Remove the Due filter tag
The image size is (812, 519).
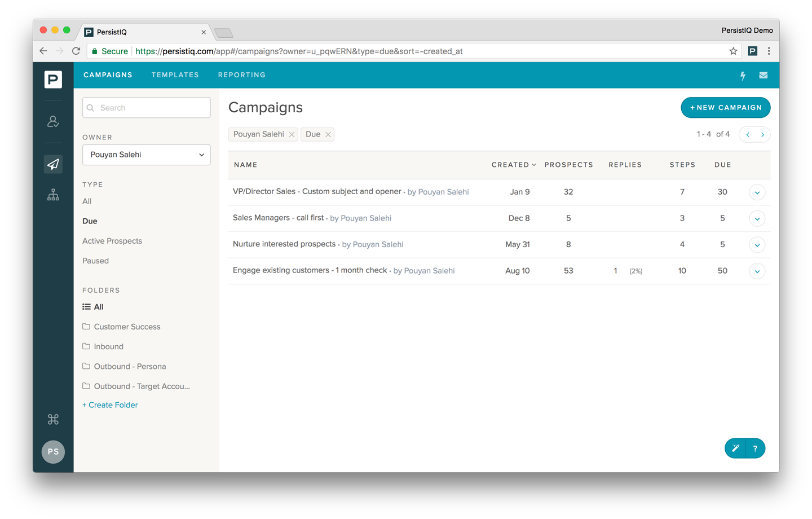pos(328,134)
